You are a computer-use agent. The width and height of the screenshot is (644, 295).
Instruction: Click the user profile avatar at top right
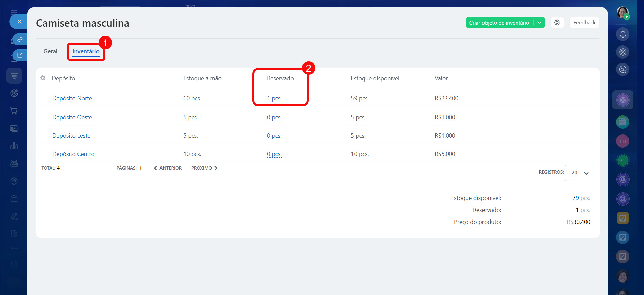click(x=623, y=13)
